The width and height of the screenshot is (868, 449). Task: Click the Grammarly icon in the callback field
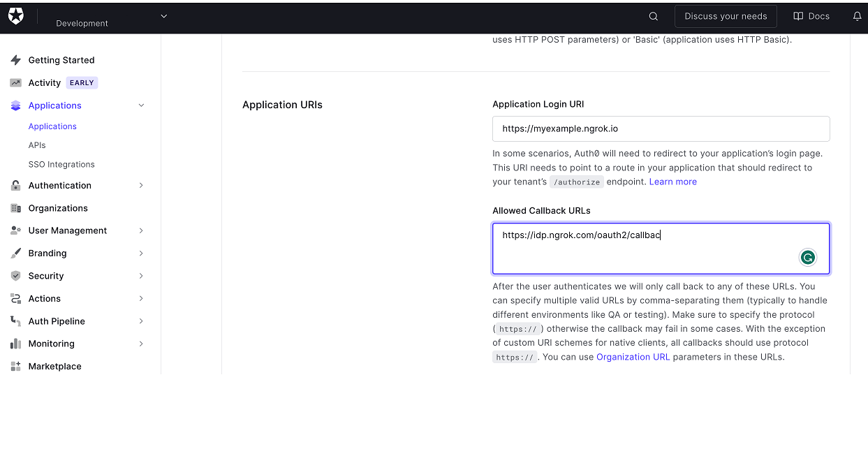click(x=808, y=257)
